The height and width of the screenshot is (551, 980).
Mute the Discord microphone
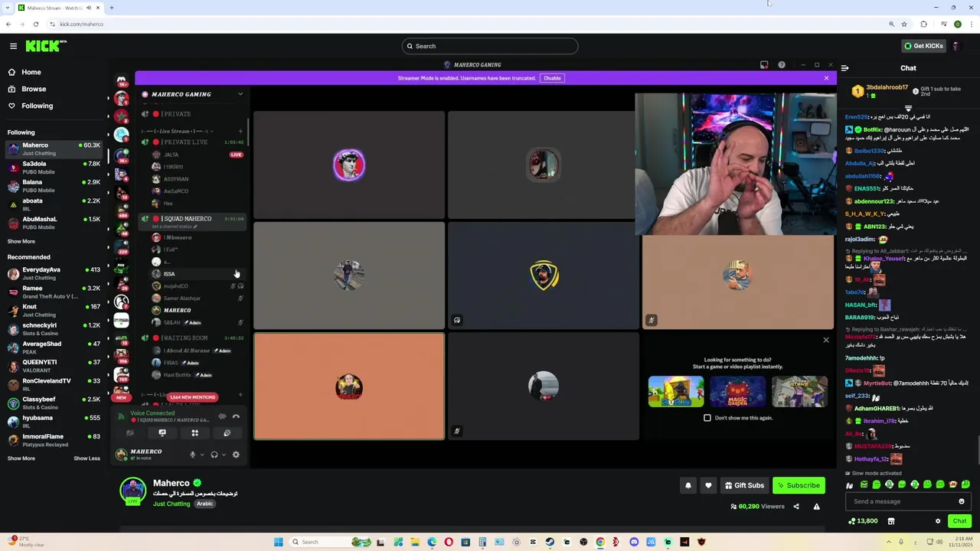[x=192, y=455]
